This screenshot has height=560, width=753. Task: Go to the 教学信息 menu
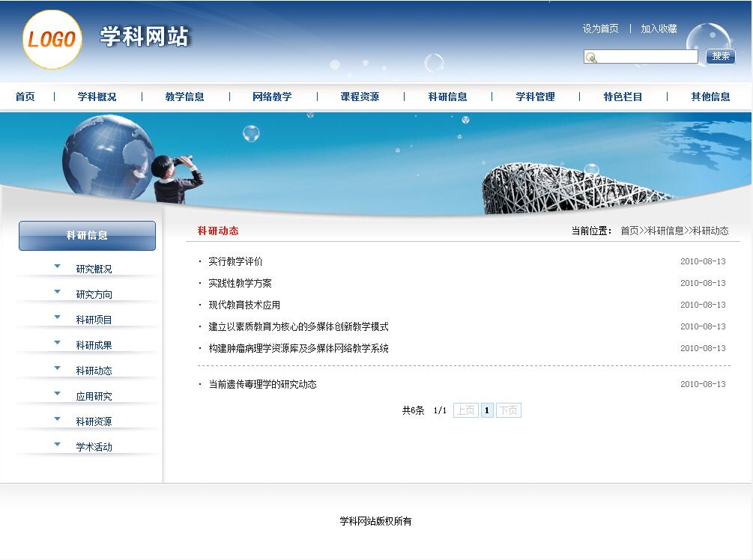click(184, 97)
